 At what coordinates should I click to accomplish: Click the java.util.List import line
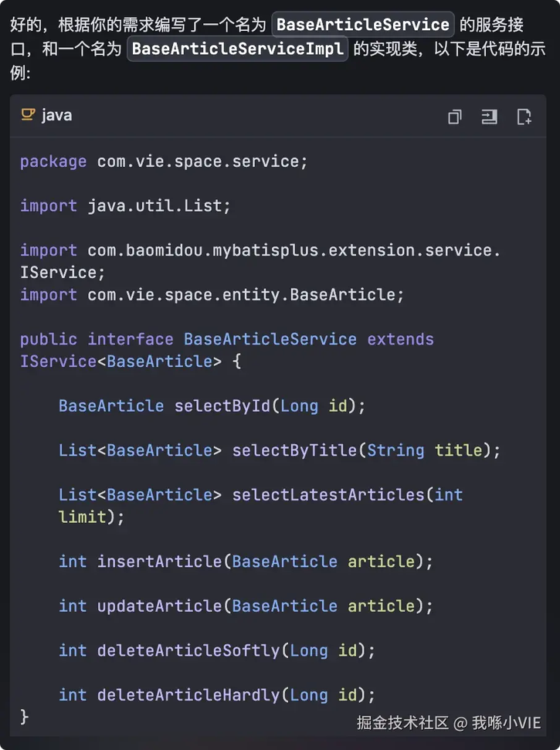pyautogui.click(x=125, y=206)
